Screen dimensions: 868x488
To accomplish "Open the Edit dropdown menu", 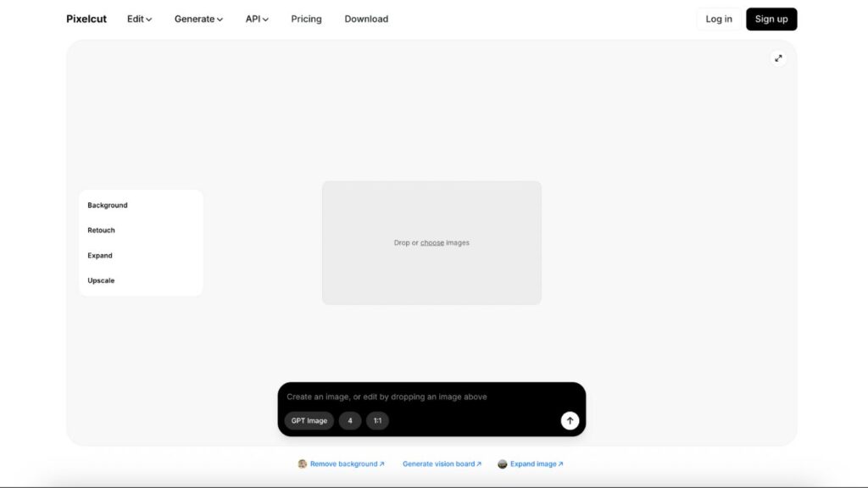I will click(139, 19).
